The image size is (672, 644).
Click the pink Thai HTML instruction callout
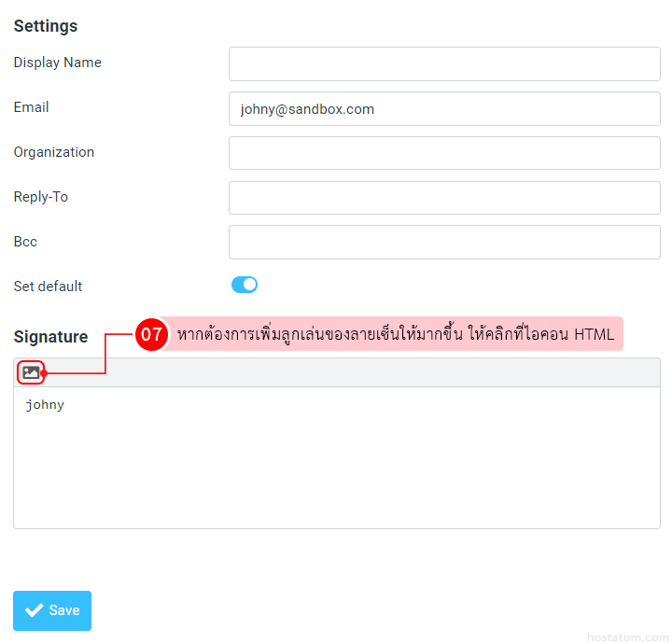point(395,334)
